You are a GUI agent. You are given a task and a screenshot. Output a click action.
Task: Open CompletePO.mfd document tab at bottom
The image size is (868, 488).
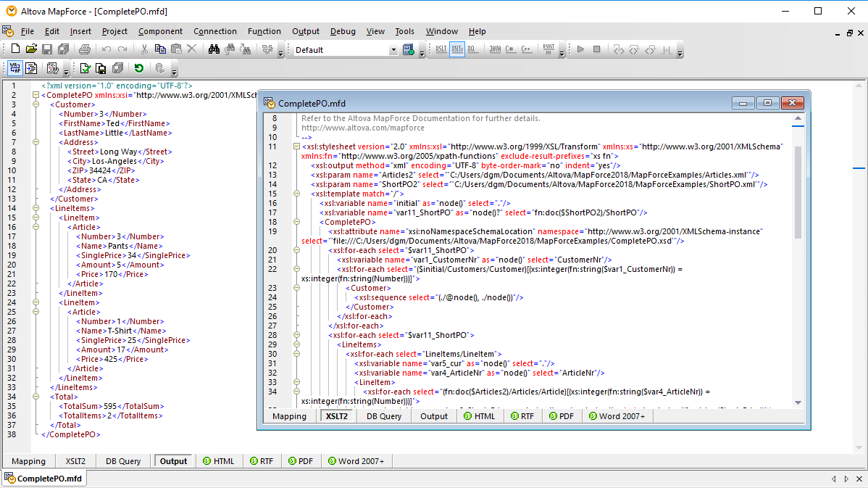pyautogui.click(x=44, y=479)
